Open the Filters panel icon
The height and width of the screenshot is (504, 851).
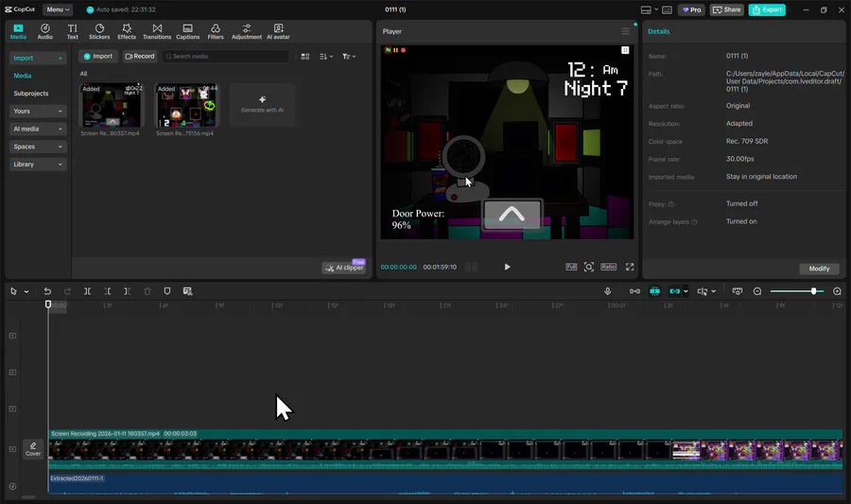pos(216,31)
